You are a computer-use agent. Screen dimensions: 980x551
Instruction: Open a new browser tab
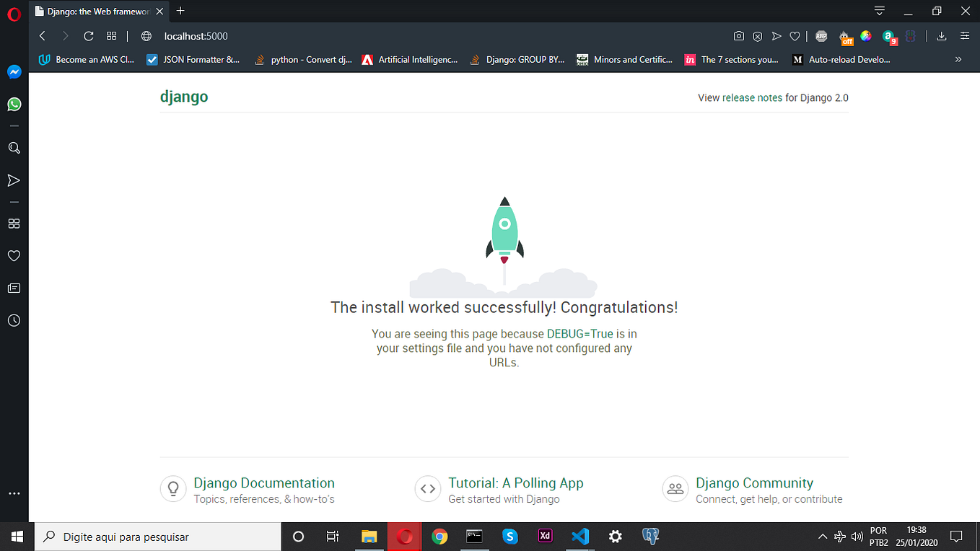180,11
